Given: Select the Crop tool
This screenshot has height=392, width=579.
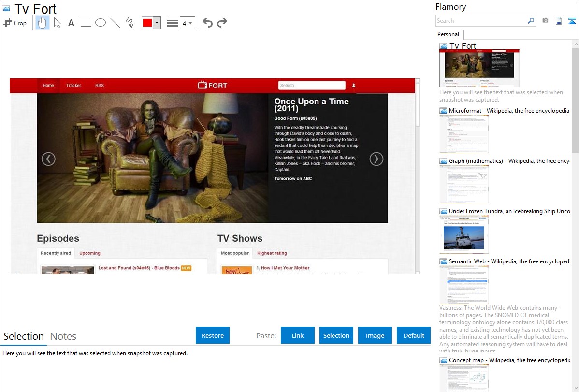Looking at the screenshot, I should (15, 23).
